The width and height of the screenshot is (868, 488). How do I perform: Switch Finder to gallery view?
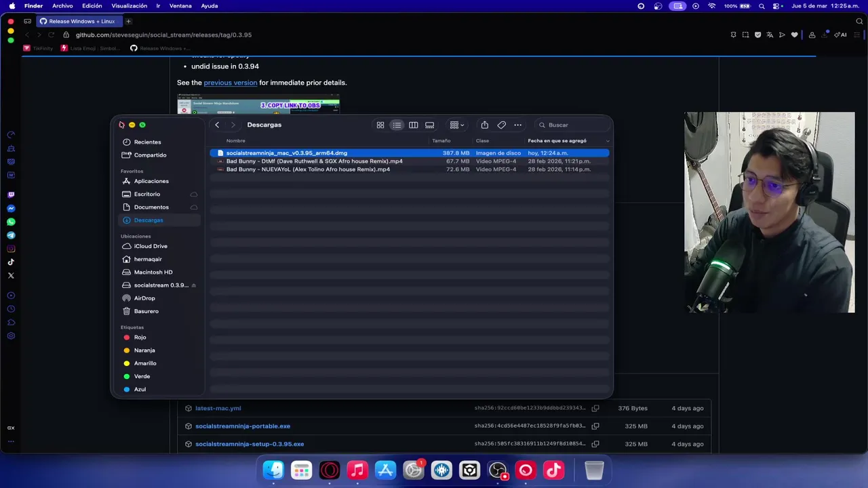click(x=430, y=125)
